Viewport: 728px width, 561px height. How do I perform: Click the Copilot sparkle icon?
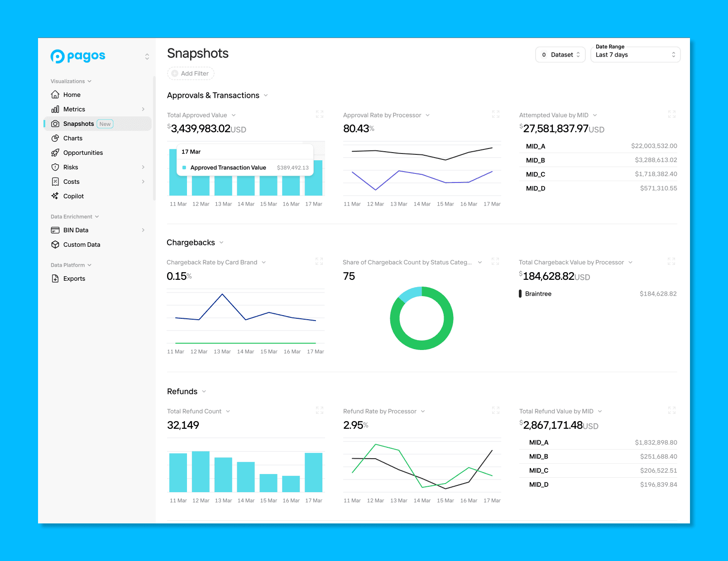pos(55,196)
